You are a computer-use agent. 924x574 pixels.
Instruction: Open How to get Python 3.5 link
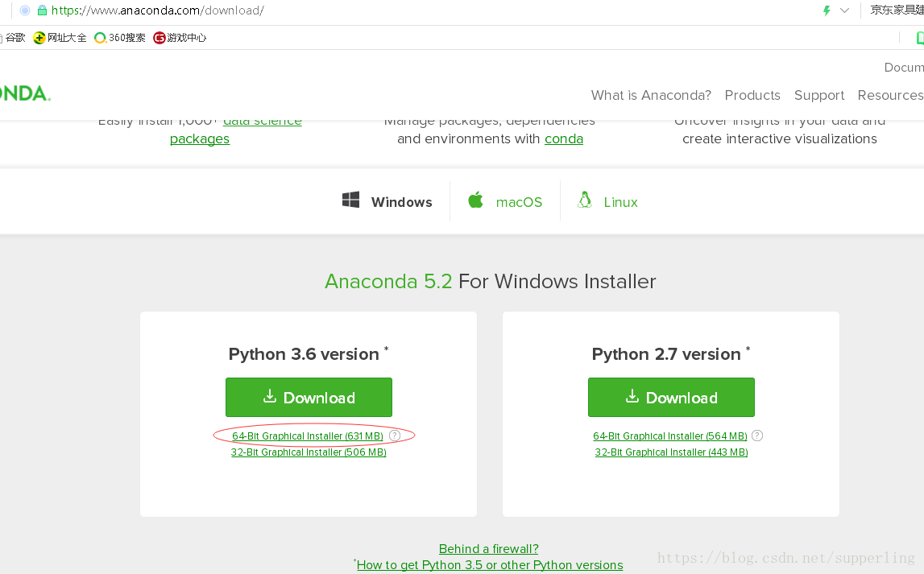point(490,565)
